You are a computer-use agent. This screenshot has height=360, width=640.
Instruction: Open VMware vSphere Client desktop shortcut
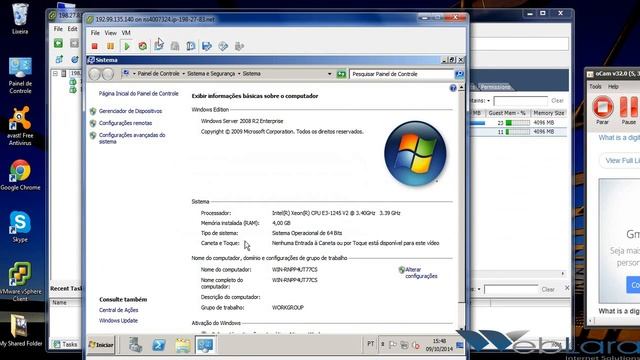[x=20, y=282]
